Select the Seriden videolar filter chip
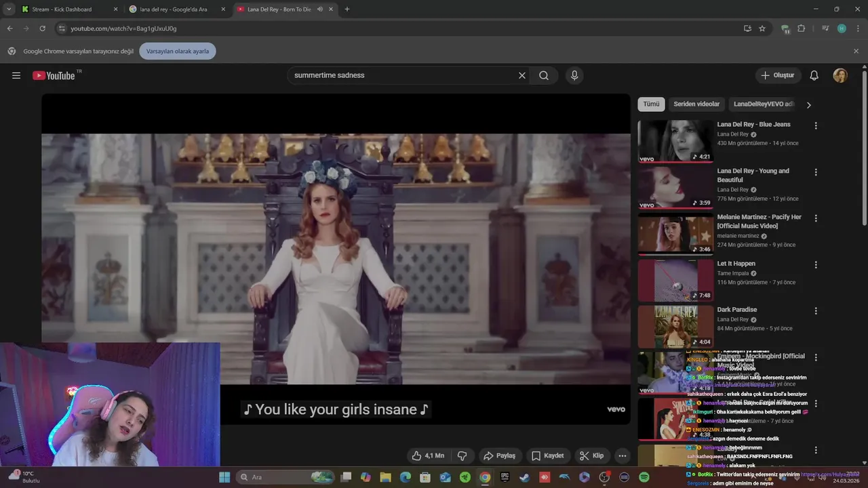 pyautogui.click(x=696, y=104)
